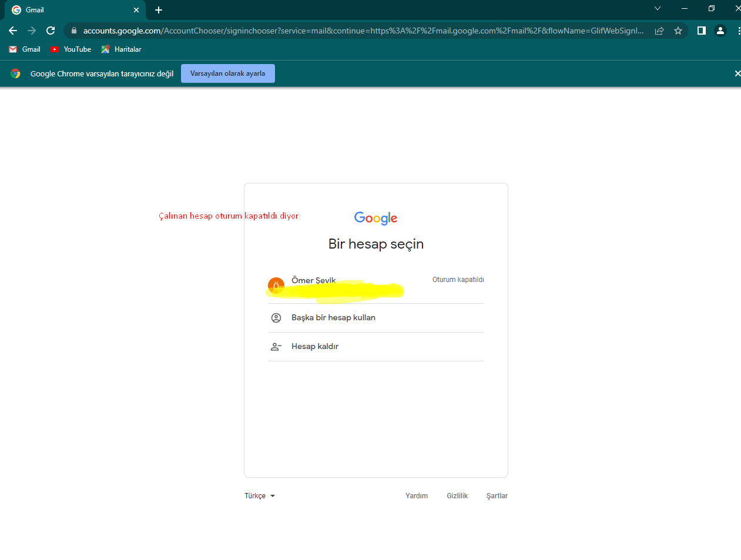
Task: Click the address bar URL
Action: coord(363,31)
